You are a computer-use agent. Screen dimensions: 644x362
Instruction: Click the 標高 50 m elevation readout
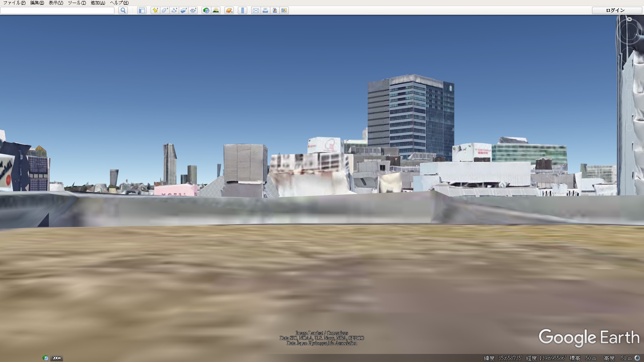[583, 358]
